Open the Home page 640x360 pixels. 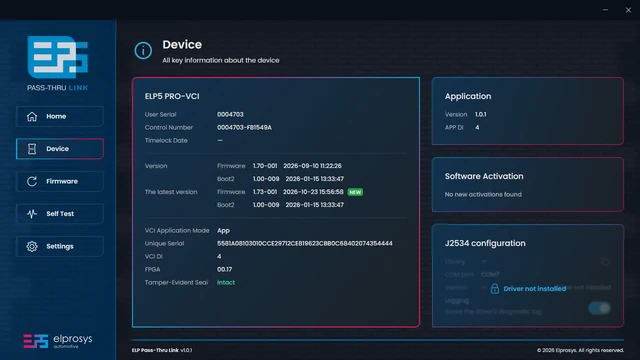click(x=60, y=116)
